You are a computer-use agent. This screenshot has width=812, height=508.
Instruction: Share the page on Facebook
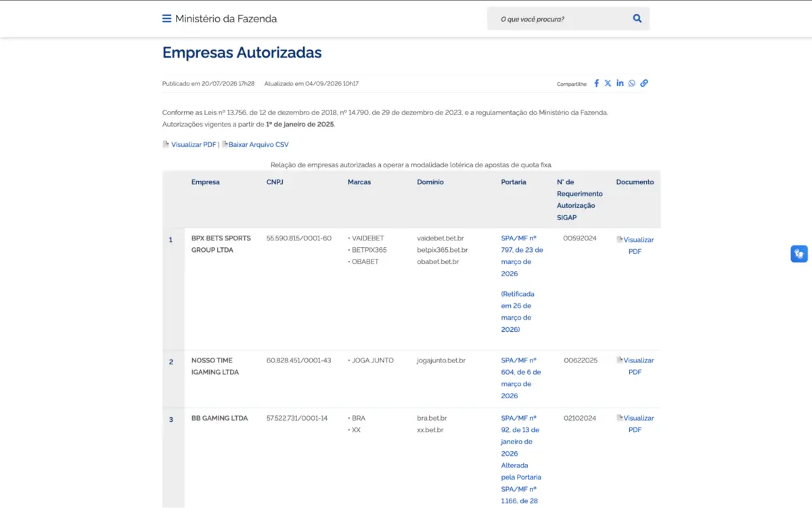click(597, 83)
